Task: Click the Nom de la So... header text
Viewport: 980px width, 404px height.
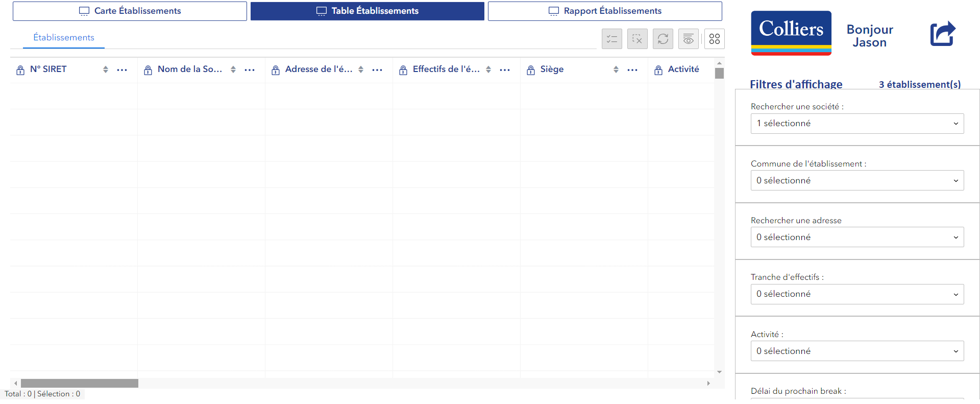Action: pyautogui.click(x=190, y=69)
